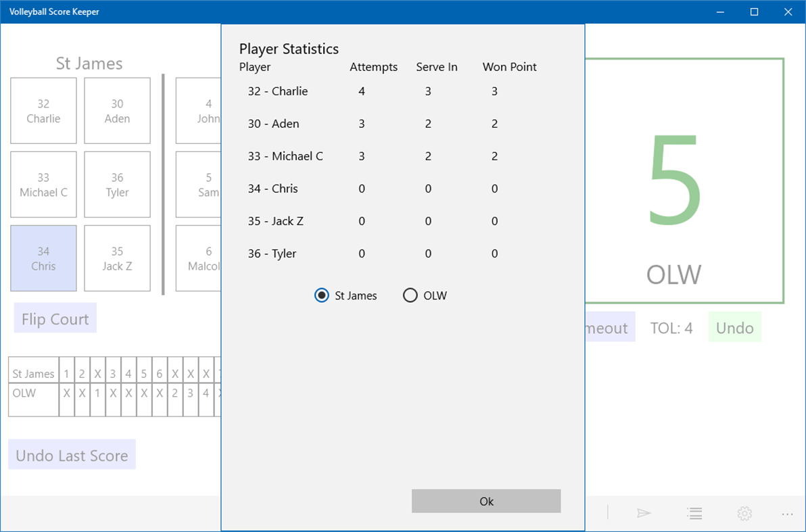The height and width of the screenshot is (532, 806).
Task: Open the scoreboard list icon
Action: coord(694,513)
